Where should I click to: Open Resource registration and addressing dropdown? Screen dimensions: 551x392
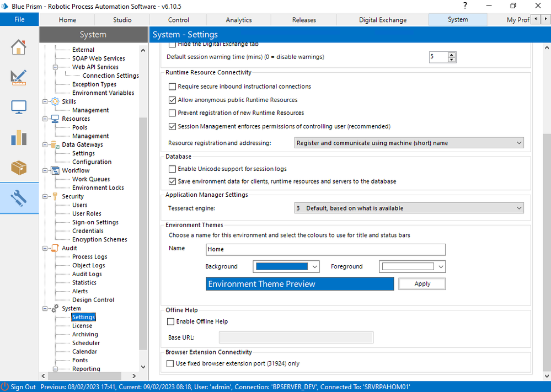(409, 143)
